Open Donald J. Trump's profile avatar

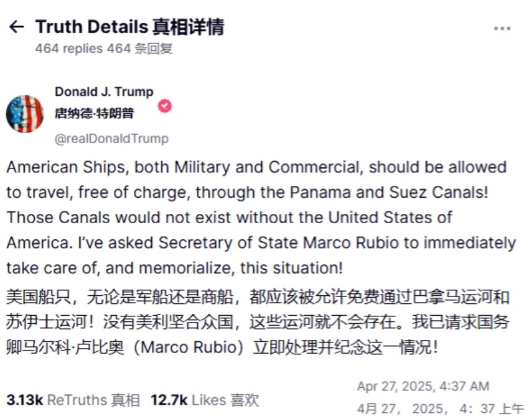click(25, 114)
